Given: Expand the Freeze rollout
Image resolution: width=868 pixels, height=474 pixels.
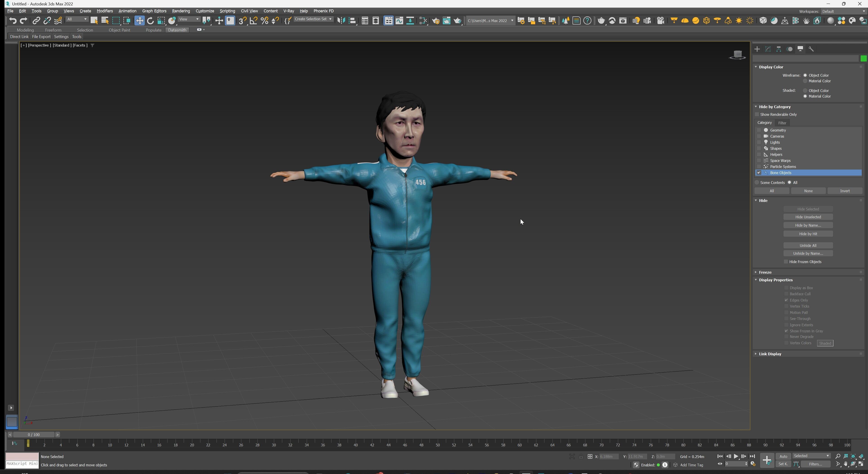Looking at the screenshot, I should click(x=765, y=272).
